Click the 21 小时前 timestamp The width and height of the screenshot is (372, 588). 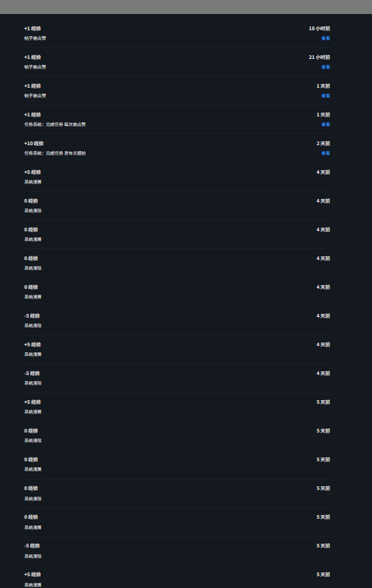(x=320, y=57)
